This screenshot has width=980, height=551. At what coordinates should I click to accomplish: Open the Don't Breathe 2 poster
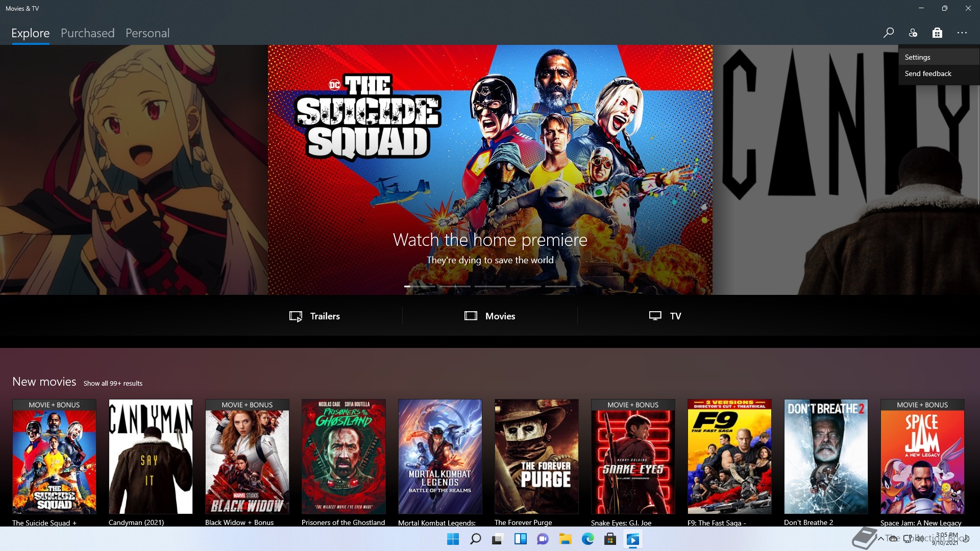pyautogui.click(x=826, y=457)
